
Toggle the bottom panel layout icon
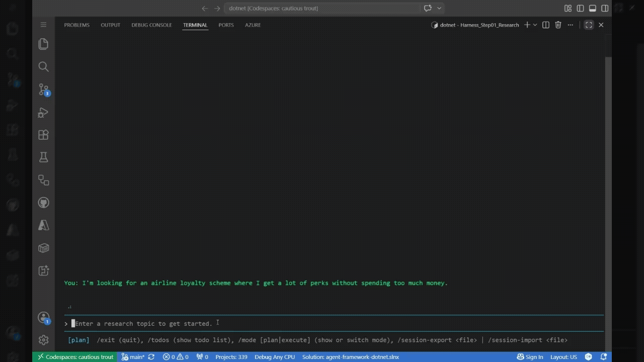point(593,8)
